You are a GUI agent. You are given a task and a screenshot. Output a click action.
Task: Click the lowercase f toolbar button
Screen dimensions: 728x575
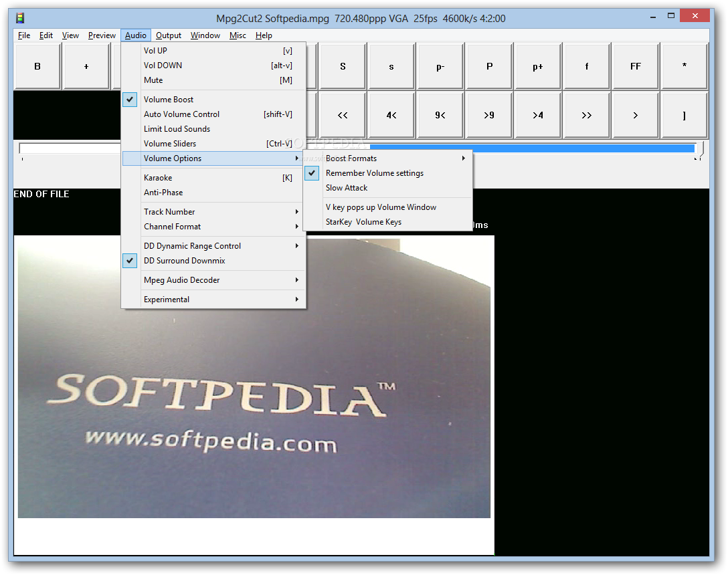click(587, 66)
